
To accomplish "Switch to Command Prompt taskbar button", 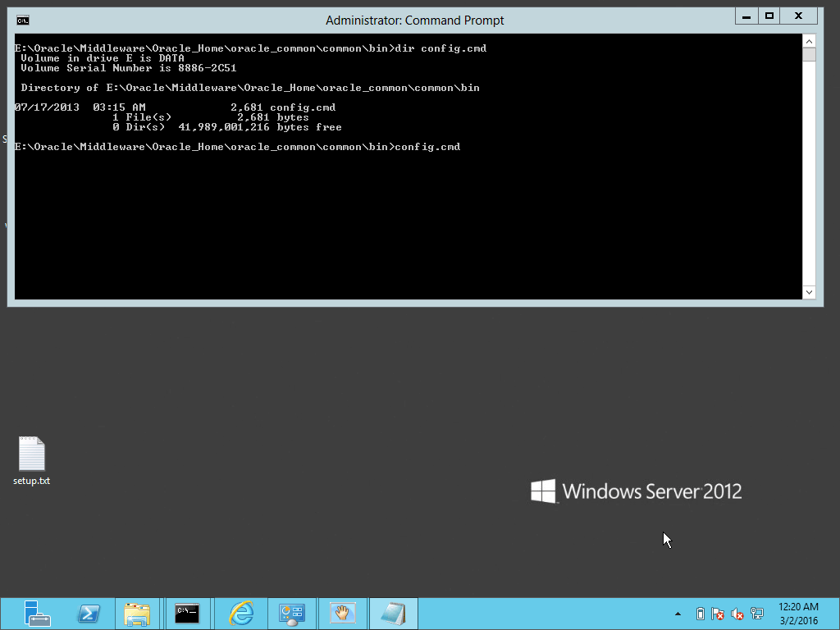I will pyautogui.click(x=187, y=614).
